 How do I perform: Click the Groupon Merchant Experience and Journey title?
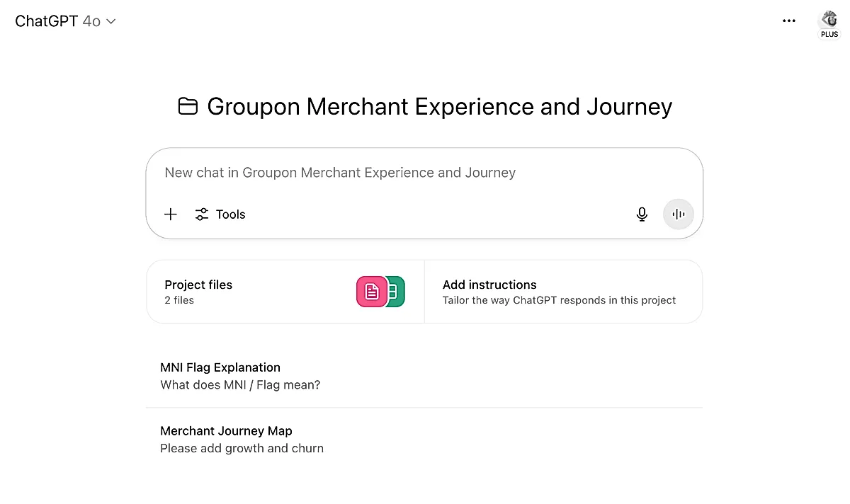439,107
